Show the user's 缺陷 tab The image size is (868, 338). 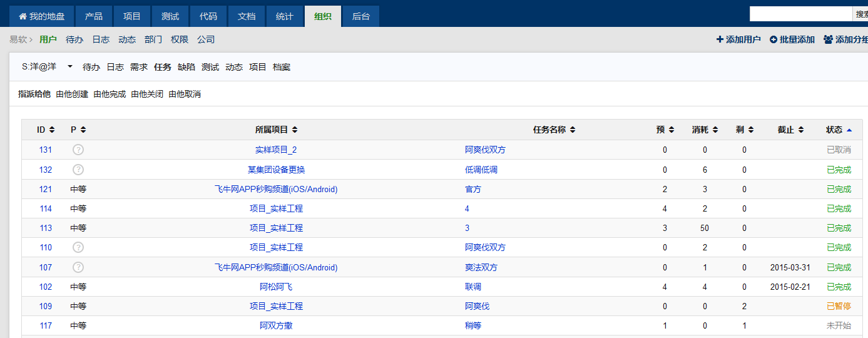click(x=186, y=67)
